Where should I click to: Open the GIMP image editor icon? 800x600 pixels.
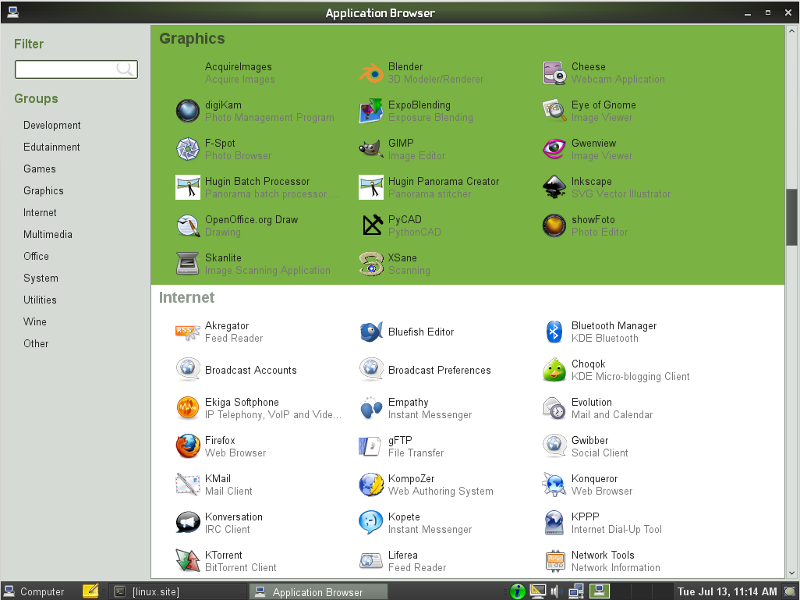[x=372, y=149]
